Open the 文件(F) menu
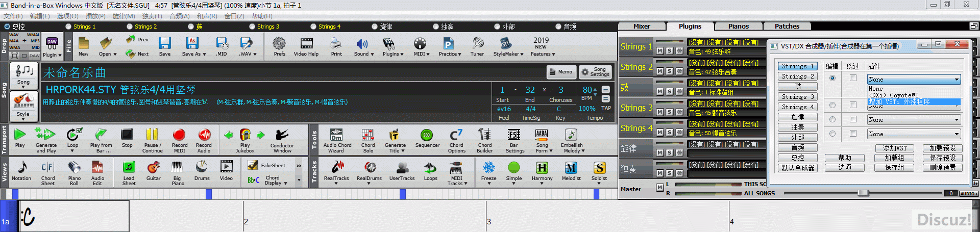 pyautogui.click(x=13, y=16)
